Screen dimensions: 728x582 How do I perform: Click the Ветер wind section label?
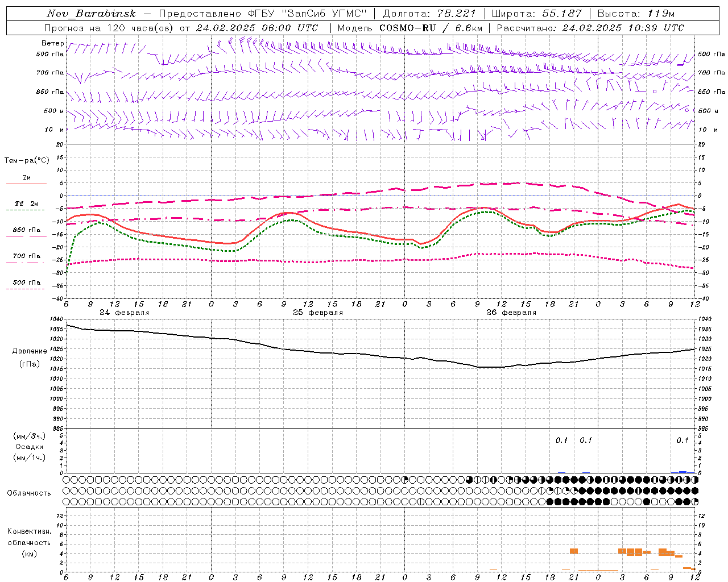coord(53,43)
